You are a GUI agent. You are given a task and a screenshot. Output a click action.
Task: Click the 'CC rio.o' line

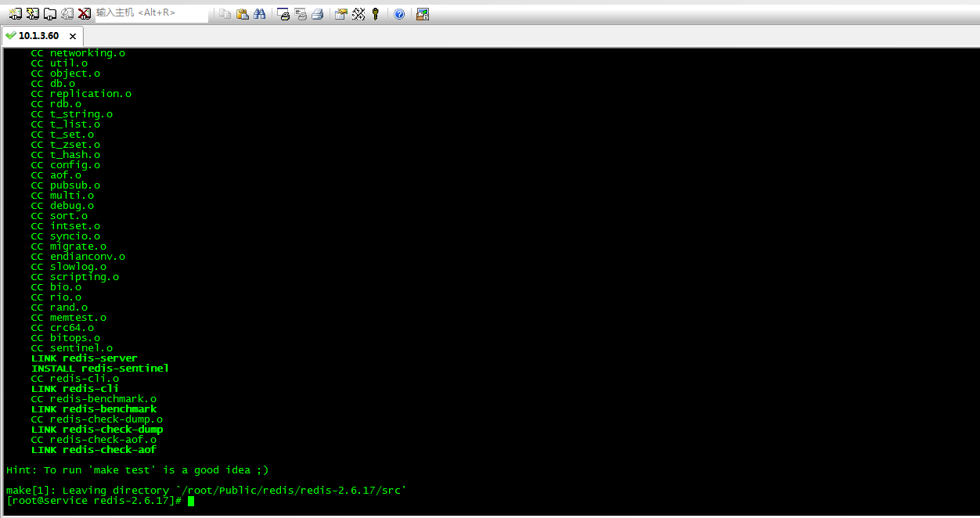click(x=56, y=297)
